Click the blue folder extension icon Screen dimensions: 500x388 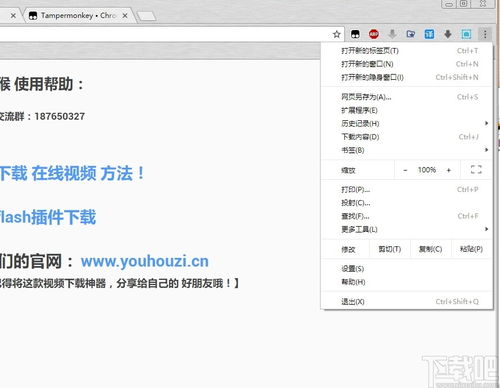pos(411,34)
